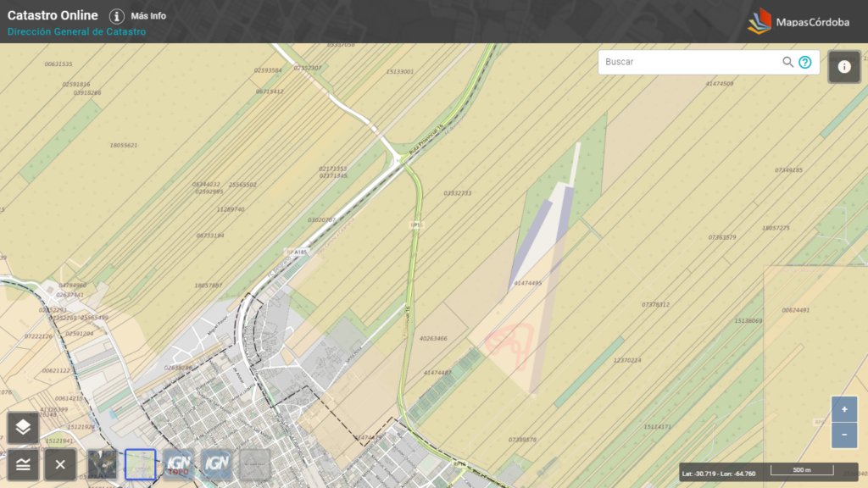
Task: Select parcel labeled 40263466
Action: tap(433, 339)
